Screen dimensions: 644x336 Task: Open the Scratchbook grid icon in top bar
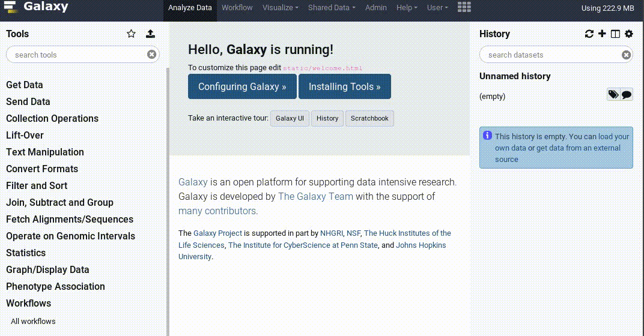(x=464, y=8)
